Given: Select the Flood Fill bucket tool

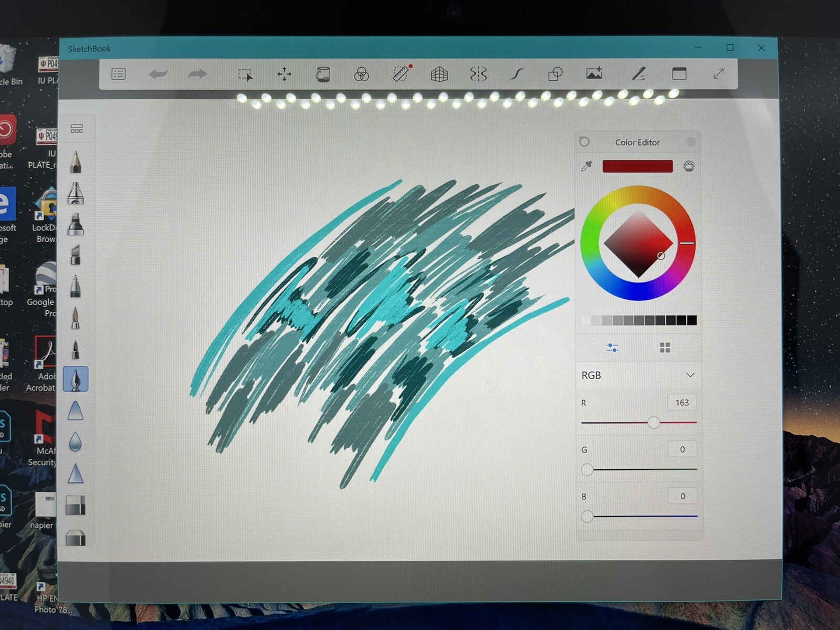Looking at the screenshot, I should (322, 74).
